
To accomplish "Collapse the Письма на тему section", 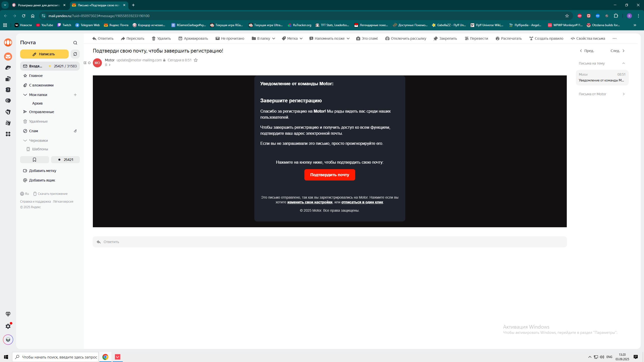I will [624, 63].
